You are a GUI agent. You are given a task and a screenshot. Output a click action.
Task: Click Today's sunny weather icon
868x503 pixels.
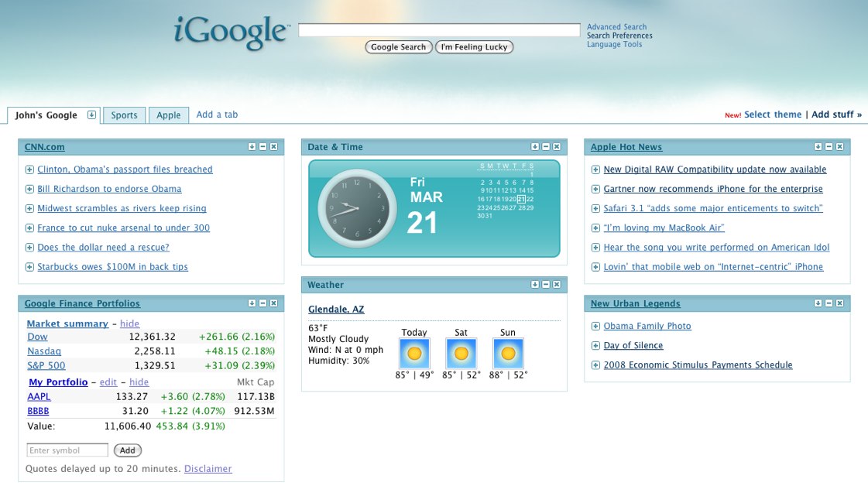(414, 353)
